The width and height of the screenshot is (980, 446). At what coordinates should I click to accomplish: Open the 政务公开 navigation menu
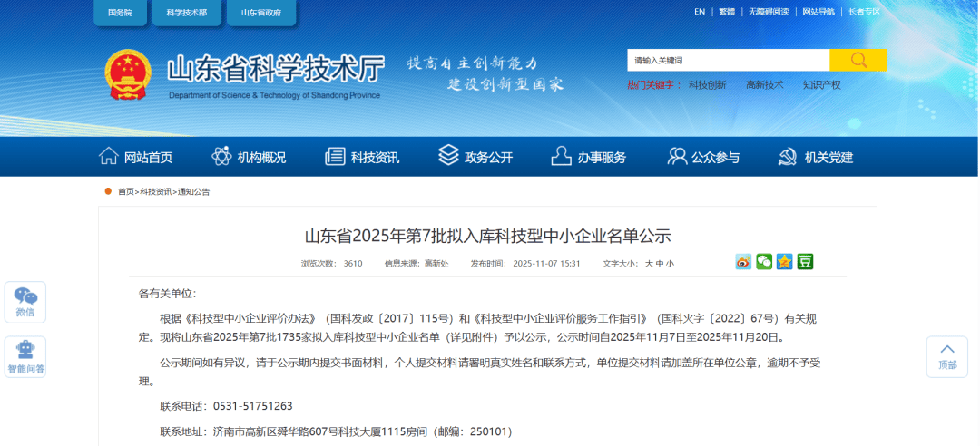tap(475, 157)
